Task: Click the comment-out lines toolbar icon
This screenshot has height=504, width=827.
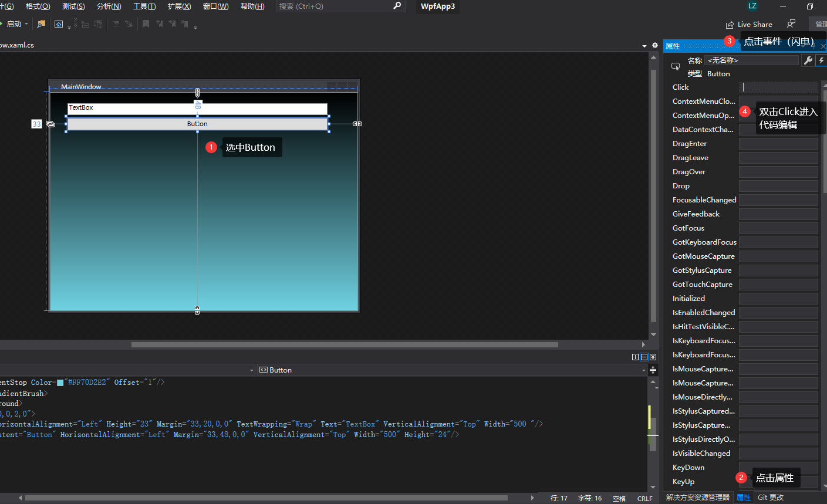Action: click(x=116, y=24)
